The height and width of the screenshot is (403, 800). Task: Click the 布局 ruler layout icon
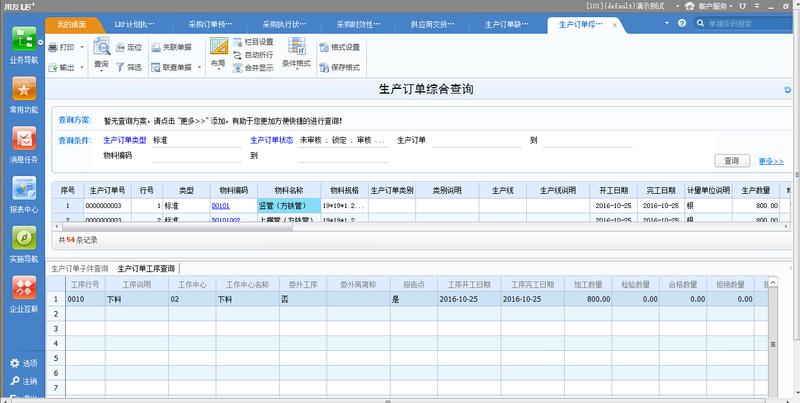point(219,46)
